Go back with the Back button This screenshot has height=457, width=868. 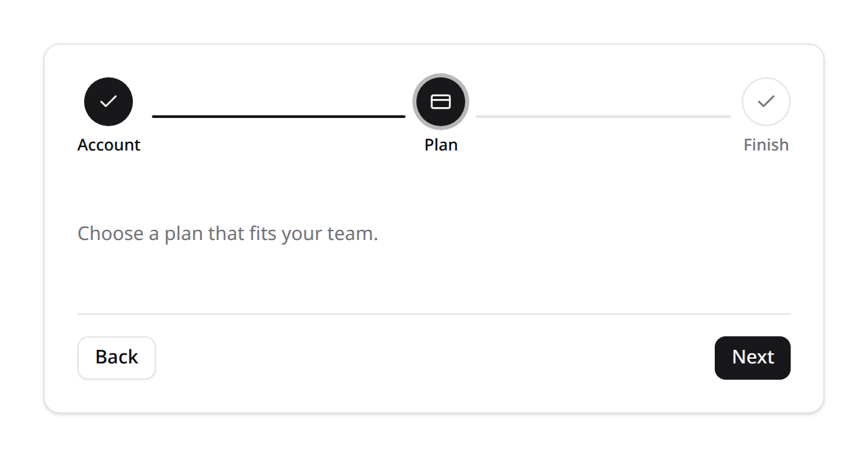coord(117,358)
